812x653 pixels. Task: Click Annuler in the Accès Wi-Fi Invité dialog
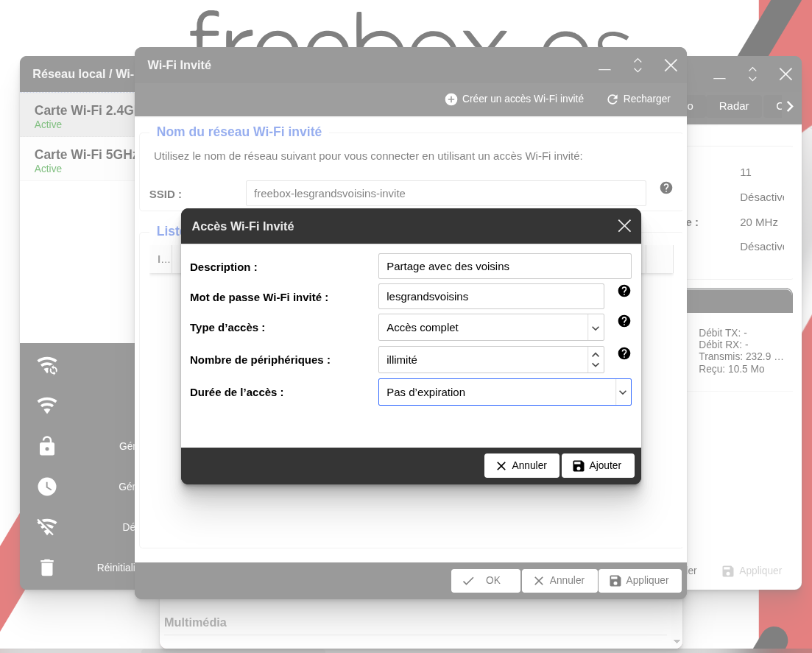[521, 465]
